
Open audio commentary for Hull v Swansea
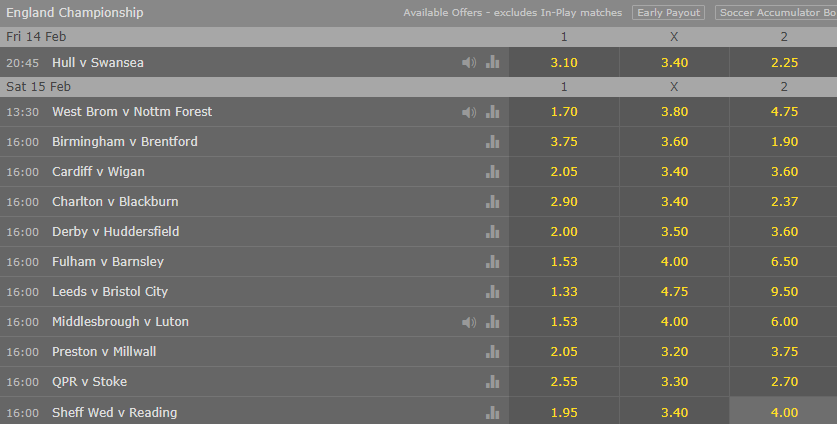click(x=469, y=62)
